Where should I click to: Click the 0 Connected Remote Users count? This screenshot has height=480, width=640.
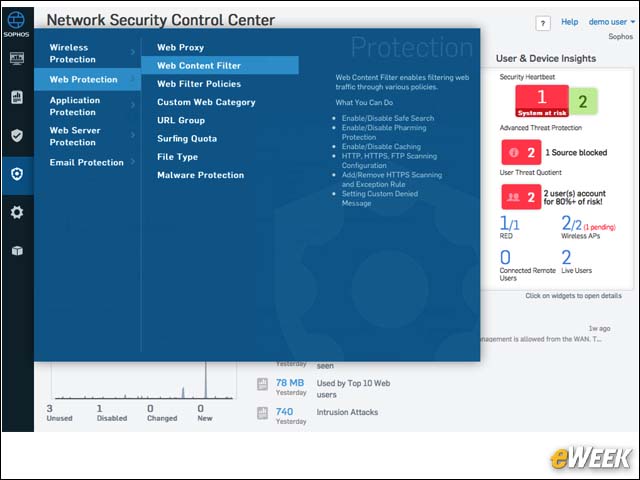pos(505,258)
